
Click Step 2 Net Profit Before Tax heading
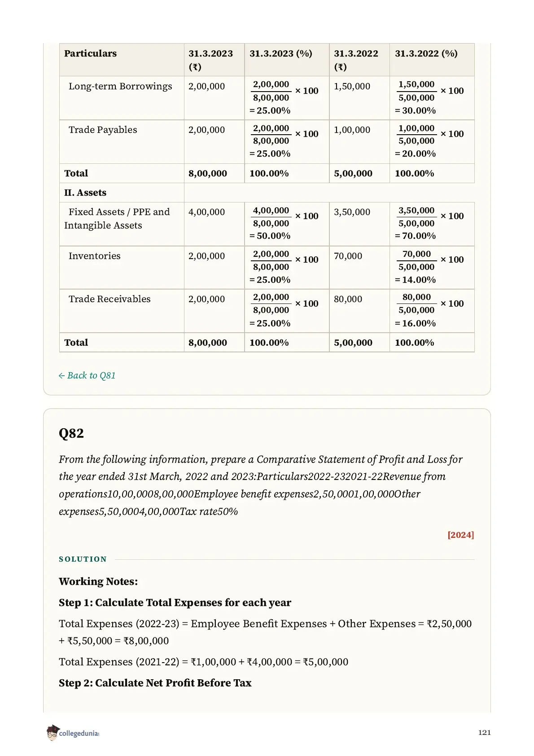(155, 683)
